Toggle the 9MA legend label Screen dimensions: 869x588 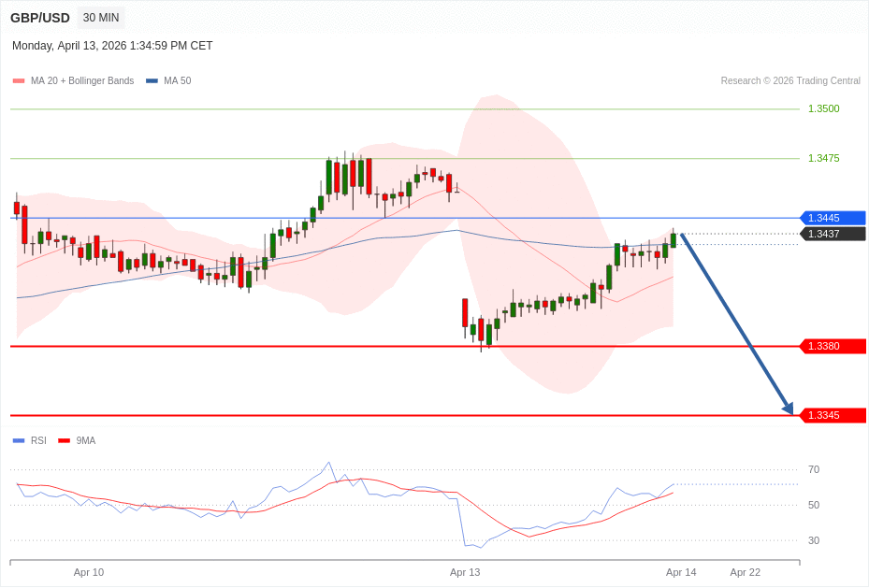pos(86,440)
